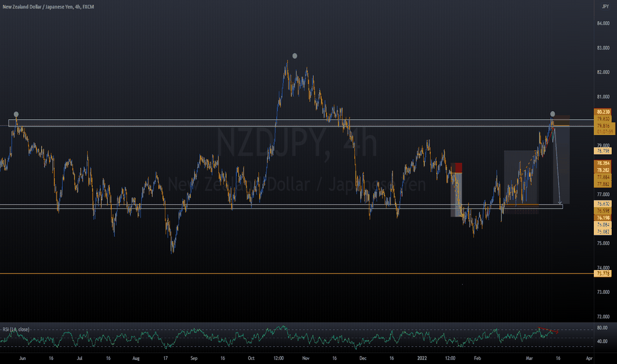Screen dimensions: 617x364
Task: Click the 17 date label after Aug
Action: tap(166, 358)
